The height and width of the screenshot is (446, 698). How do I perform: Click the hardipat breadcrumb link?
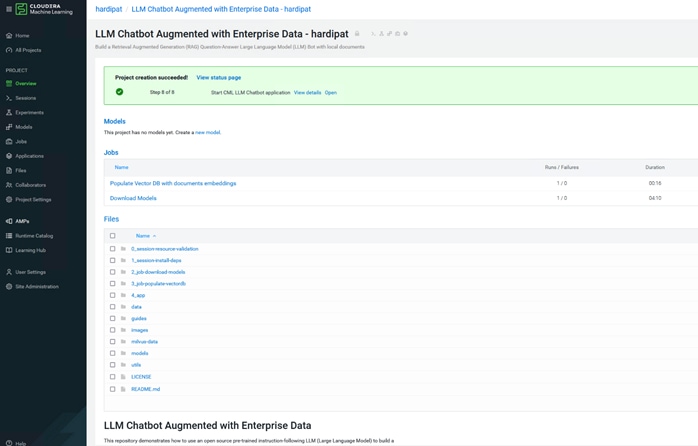click(x=109, y=9)
